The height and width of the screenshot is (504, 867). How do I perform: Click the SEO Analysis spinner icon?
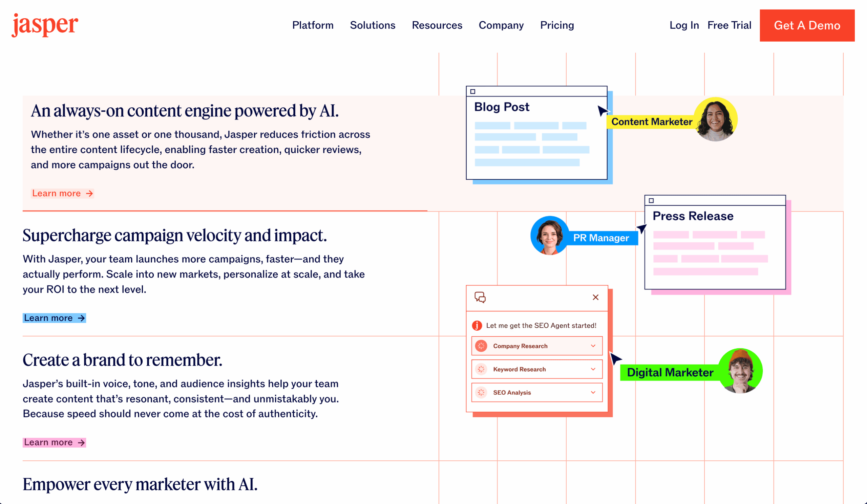click(481, 393)
